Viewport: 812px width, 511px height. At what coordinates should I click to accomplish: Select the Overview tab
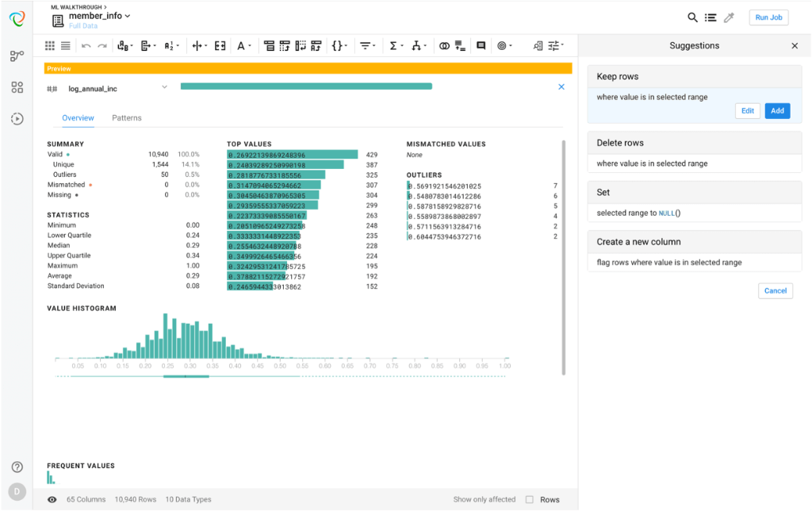[78, 118]
